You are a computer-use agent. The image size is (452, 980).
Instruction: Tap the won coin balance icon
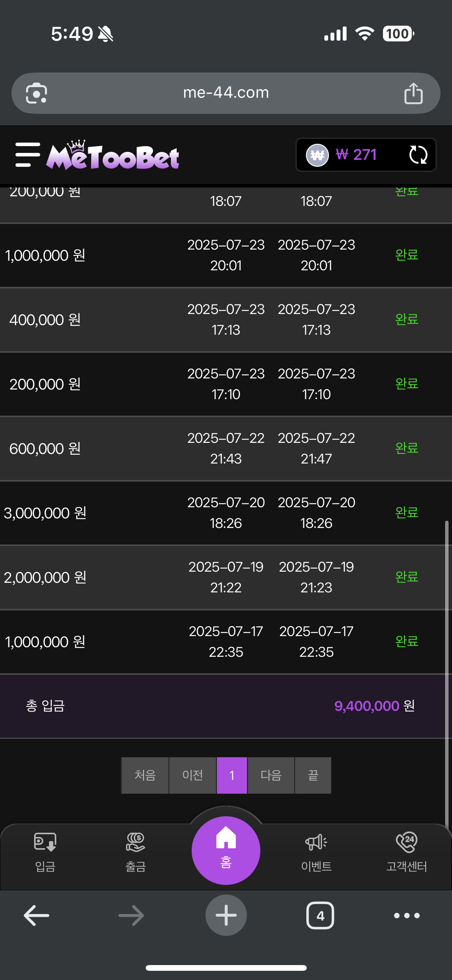coord(317,155)
